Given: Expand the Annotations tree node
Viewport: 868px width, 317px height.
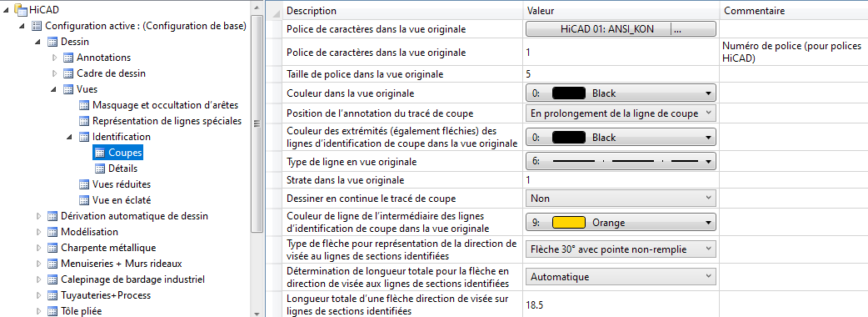Looking at the screenshot, I should point(54,58).
